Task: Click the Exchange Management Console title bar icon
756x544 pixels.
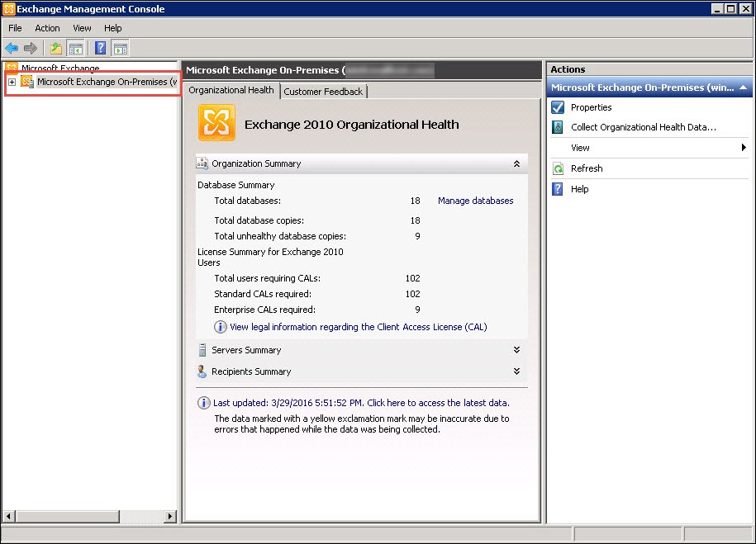Action: point(9,9)
